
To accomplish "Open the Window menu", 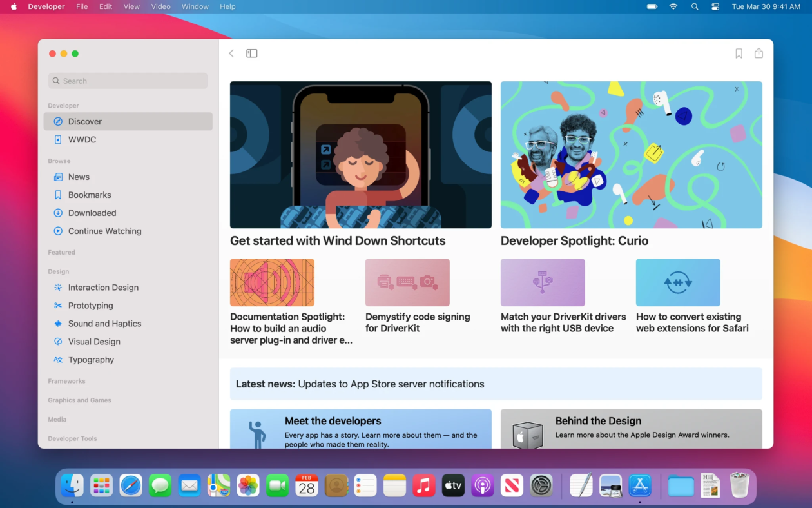I will [195, 6].
